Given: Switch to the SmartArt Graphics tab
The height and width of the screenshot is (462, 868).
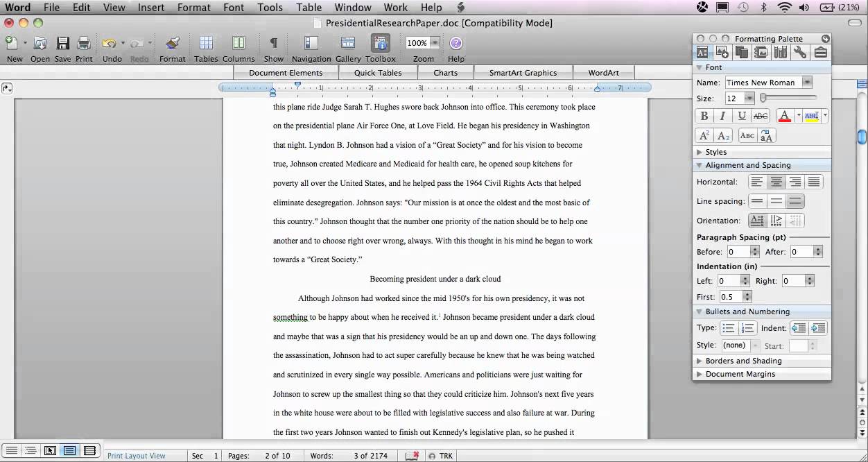Looking at the screenshot, I should pyautogui.click(x=523, y=73).
